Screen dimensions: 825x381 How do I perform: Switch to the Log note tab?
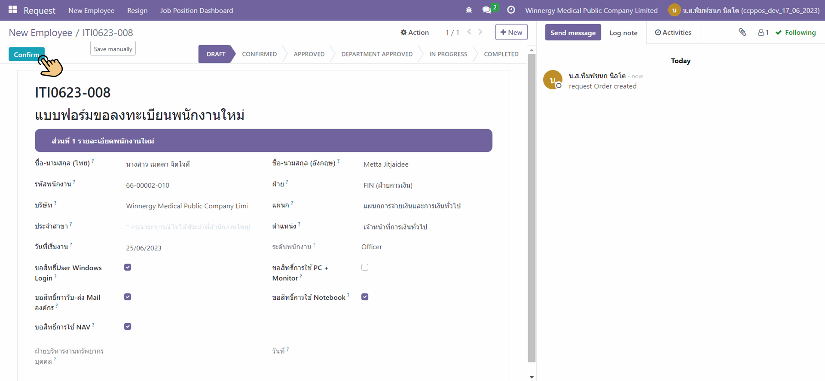(623, 33)
